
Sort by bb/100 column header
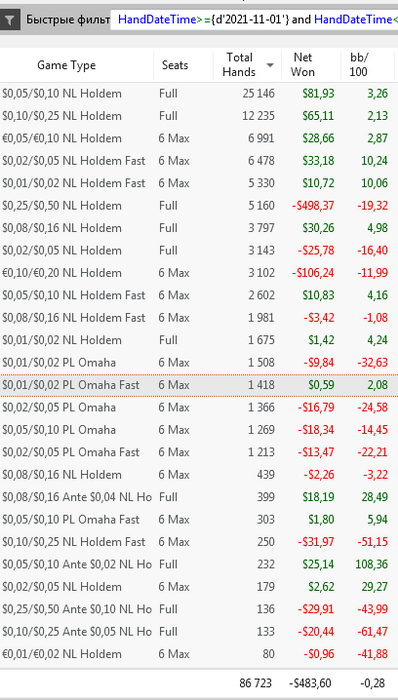358,65
